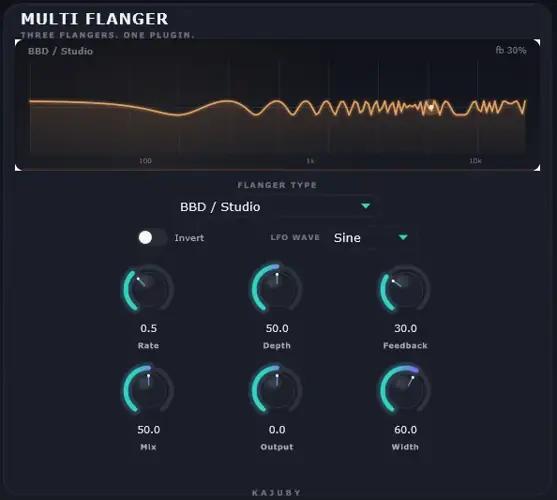This screenshot has width=557, height=500.
Task: Click the 'fb 30%' readout in display
Action: tap(511, 50)
